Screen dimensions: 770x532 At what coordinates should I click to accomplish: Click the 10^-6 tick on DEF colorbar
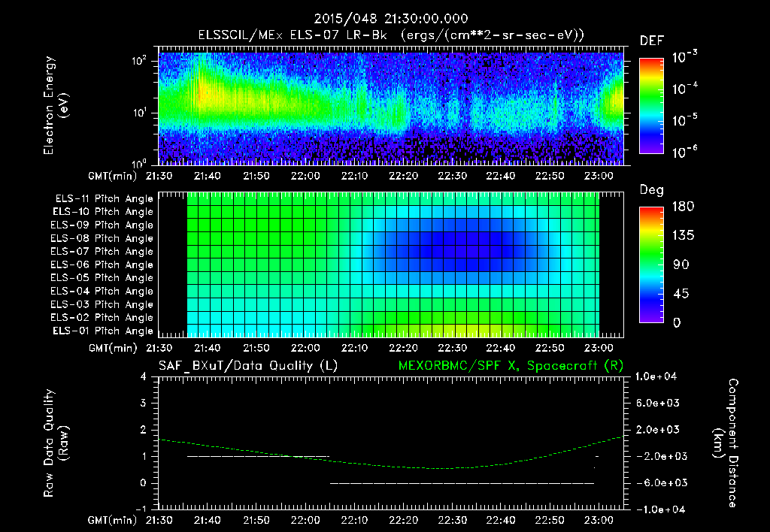tap(684, 152)
